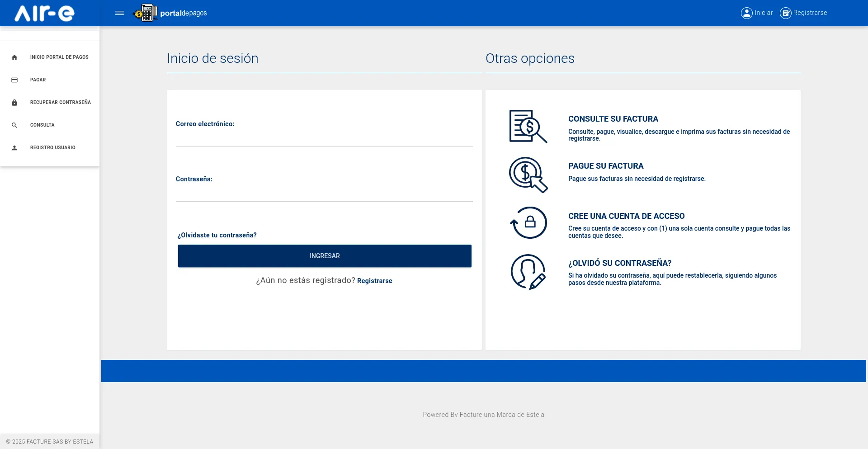Click the Olvidó su contraseña profile icon

pos(528,271)
